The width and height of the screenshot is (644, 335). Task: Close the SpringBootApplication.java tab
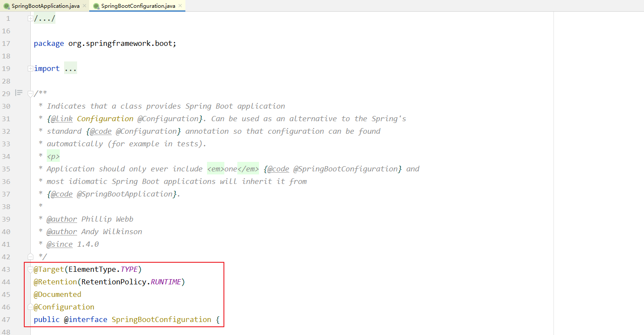click(x=84, y=6)
